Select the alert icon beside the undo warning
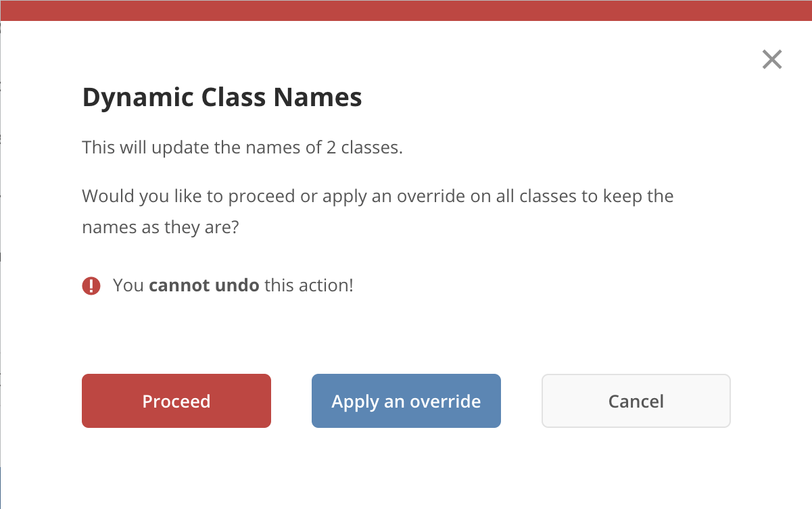The image size is (812, 509). (91, 285)
